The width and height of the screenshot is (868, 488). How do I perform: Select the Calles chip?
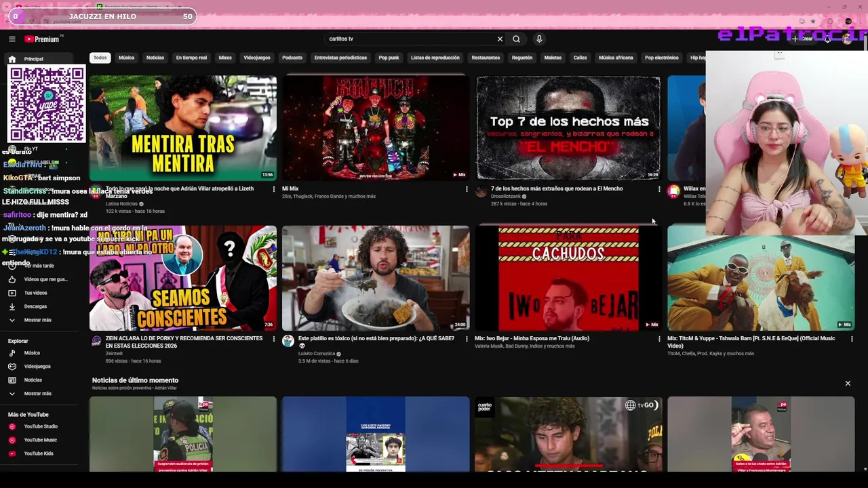point(580,58)
